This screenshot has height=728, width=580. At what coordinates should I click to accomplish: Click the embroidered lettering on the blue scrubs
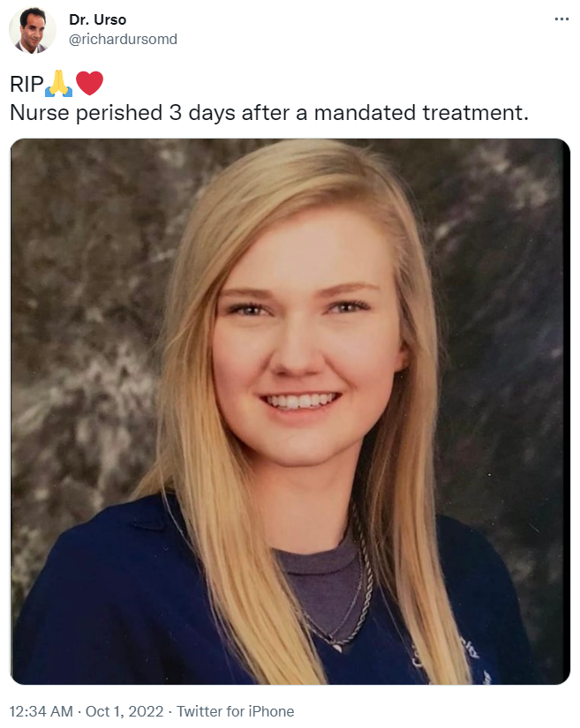tap(472, 649)
